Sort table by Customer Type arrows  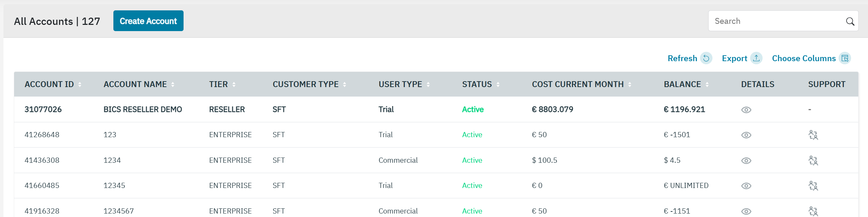pos(345,85)
